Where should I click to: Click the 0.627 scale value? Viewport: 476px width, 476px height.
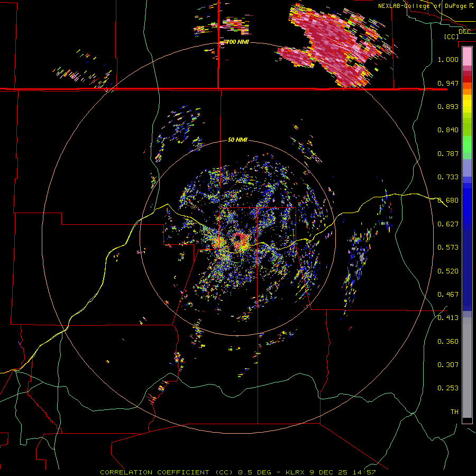448,224
